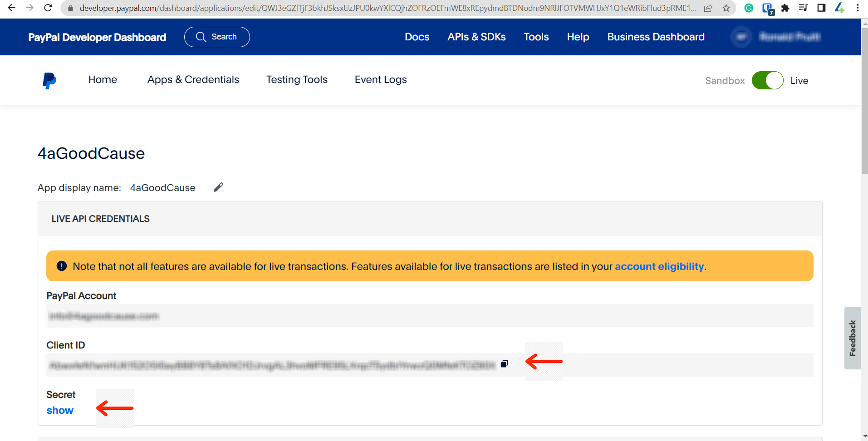Copy the Client ID with the copy icon
Screen dimensions: 868x441
click(x=504, y=364)
